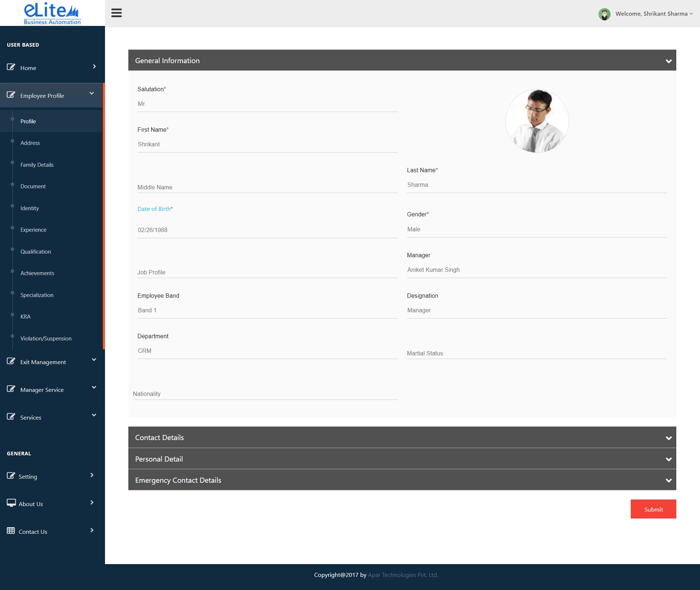The image size is (700, 590).
Task: Expand the Manager Service menu chevron
Action: click(94, 387)
